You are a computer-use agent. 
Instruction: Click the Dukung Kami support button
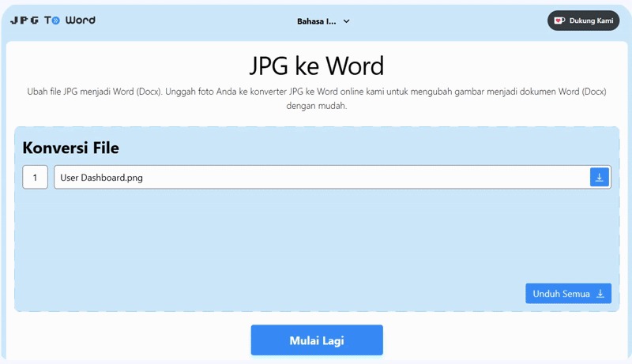click(x=583, y=21)
